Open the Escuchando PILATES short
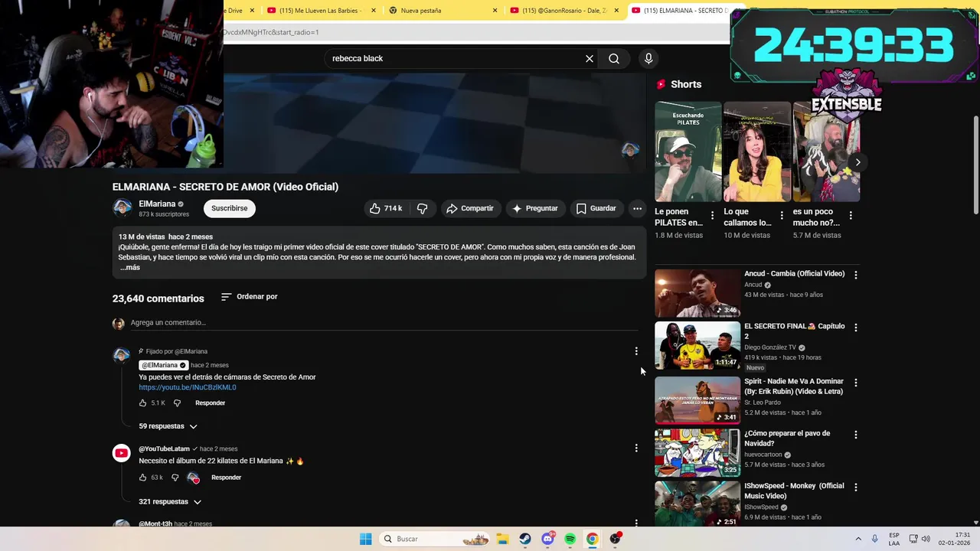The image size is (980, 551). (x=688, y=152)
